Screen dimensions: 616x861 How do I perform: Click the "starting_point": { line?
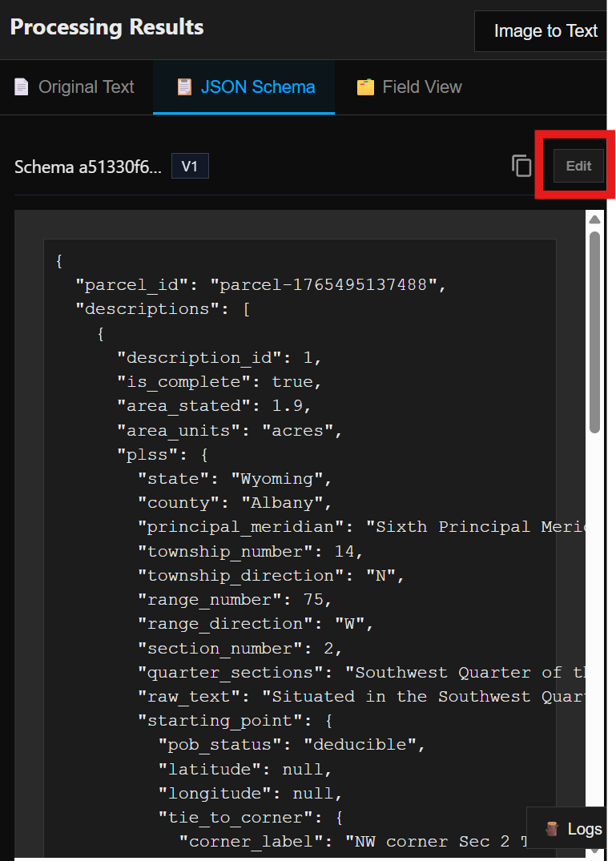tap(235, 720)
